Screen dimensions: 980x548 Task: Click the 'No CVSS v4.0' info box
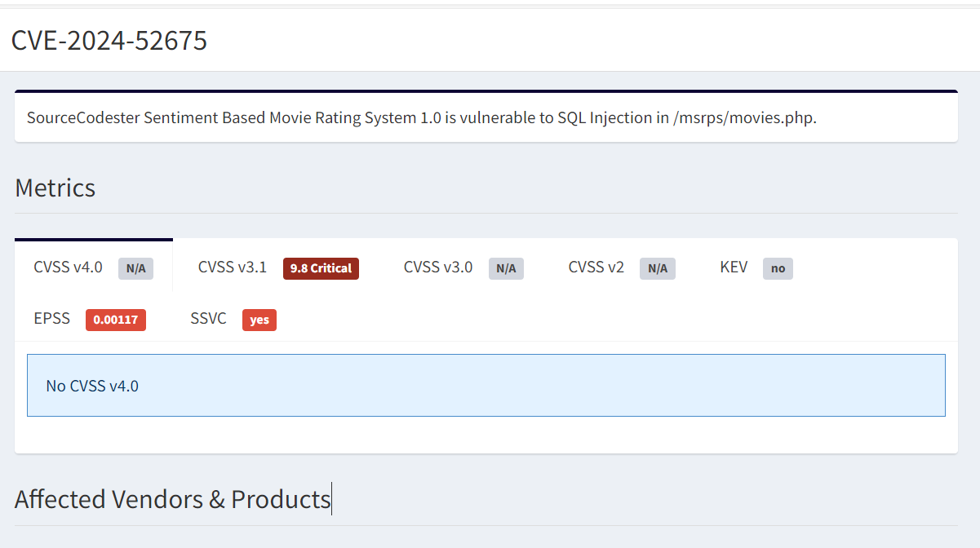tap(486, 386)
